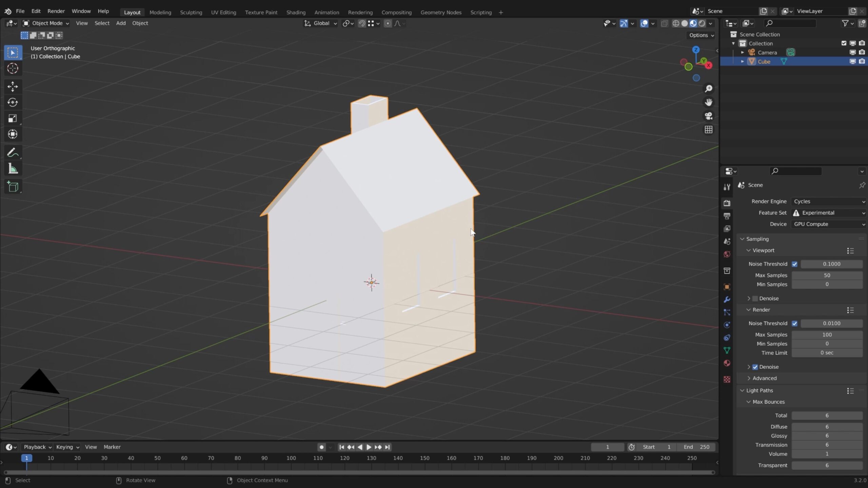Viewport: 868px width, 488px height.
Task: Expand the Denoise section under Render
Action: pos(749,367)
